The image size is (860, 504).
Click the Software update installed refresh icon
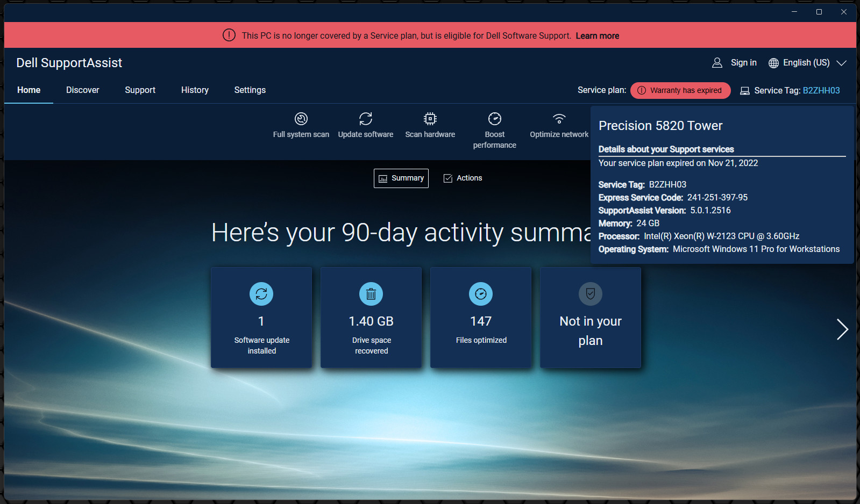[261, 294]
